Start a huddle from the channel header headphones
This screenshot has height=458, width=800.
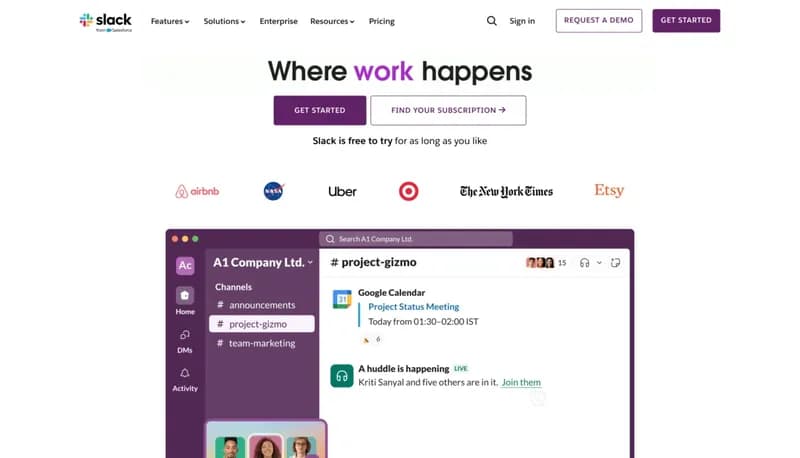tap(585, 263)
